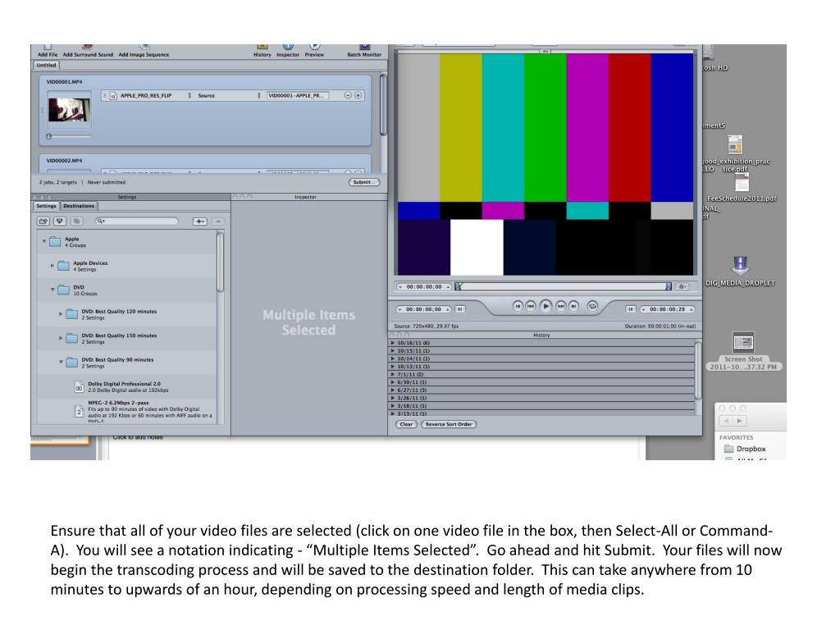Viewport: 840px width, 630px height.
Task: Collapse the DVD settings group
Action: 52,290
